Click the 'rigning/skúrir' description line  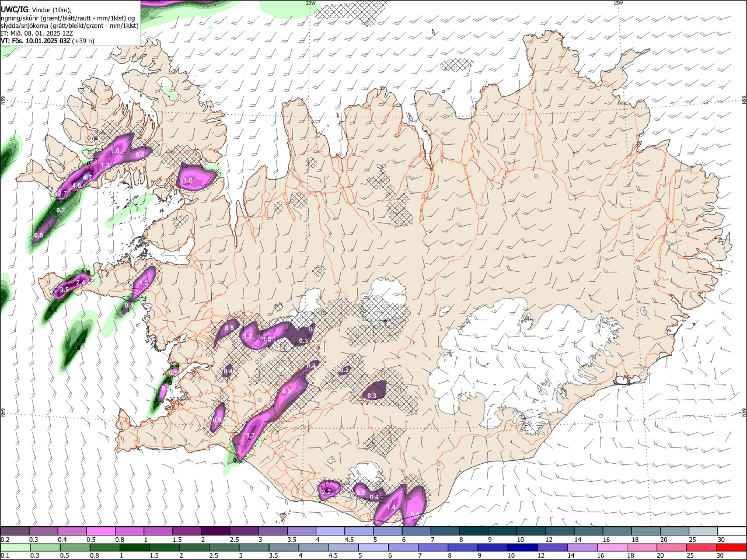pyautogui.click(x=67, y=18)
